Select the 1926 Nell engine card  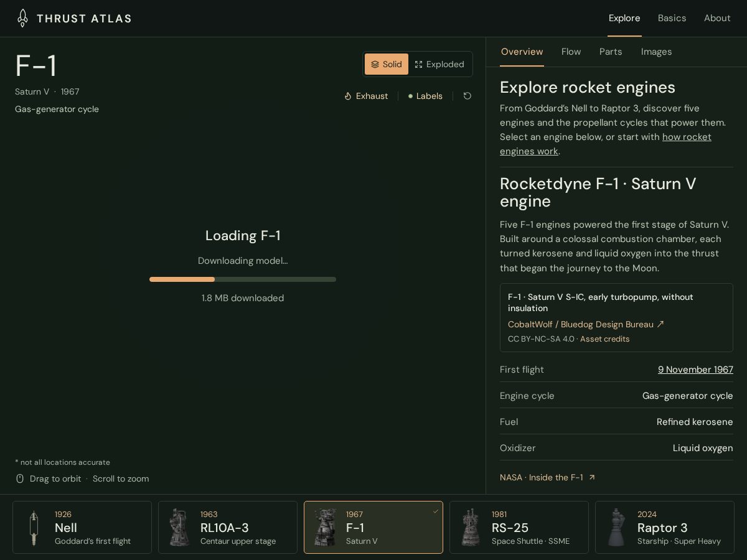click(82, 527)
